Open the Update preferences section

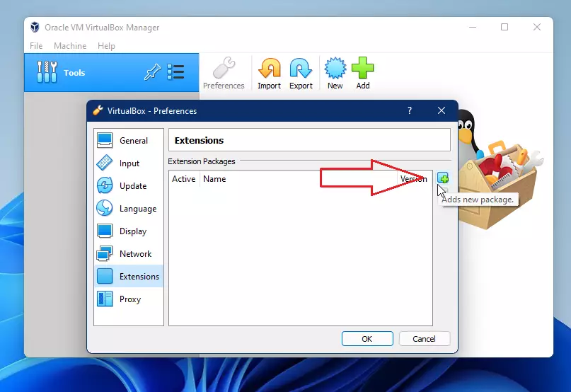coord(129,186)
